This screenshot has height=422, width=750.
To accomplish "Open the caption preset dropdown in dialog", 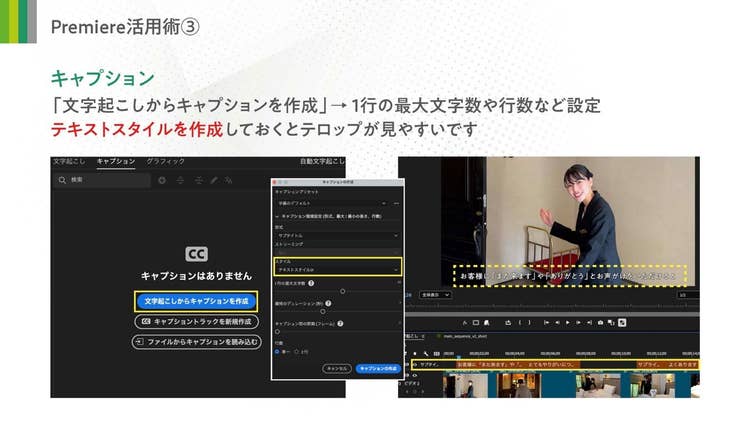I will 332,203.
